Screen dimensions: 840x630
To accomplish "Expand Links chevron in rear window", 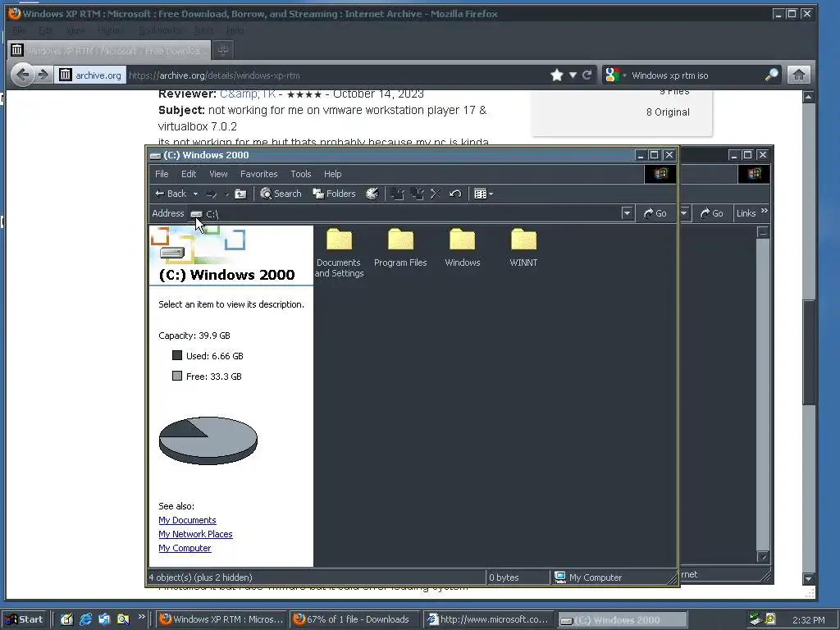I will click(x=765, y=211).
